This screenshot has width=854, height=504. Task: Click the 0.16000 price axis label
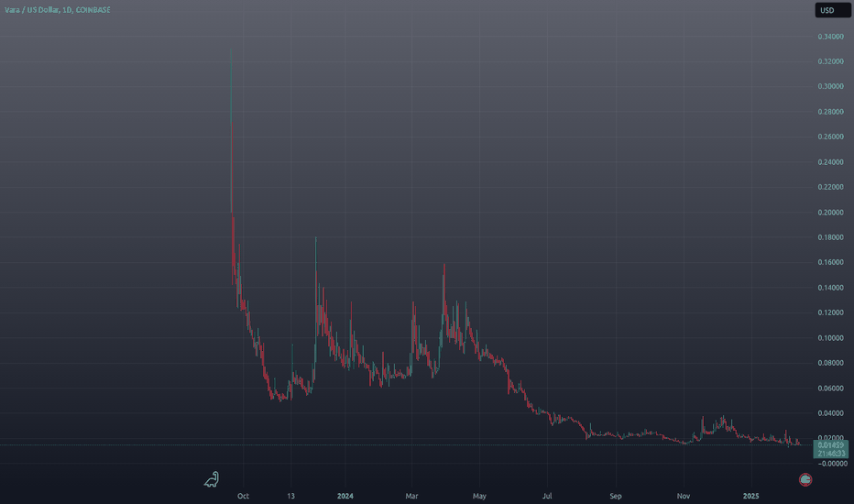[x=830, y=262]
